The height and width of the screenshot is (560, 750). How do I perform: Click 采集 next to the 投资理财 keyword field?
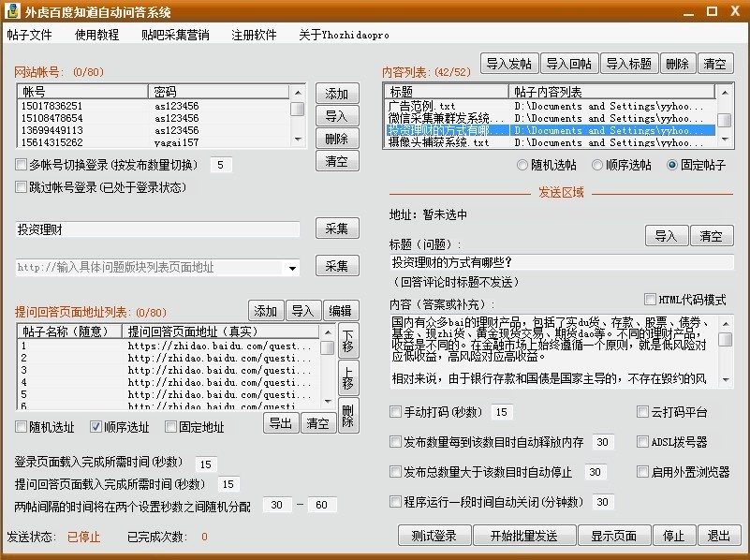[337, 228]
